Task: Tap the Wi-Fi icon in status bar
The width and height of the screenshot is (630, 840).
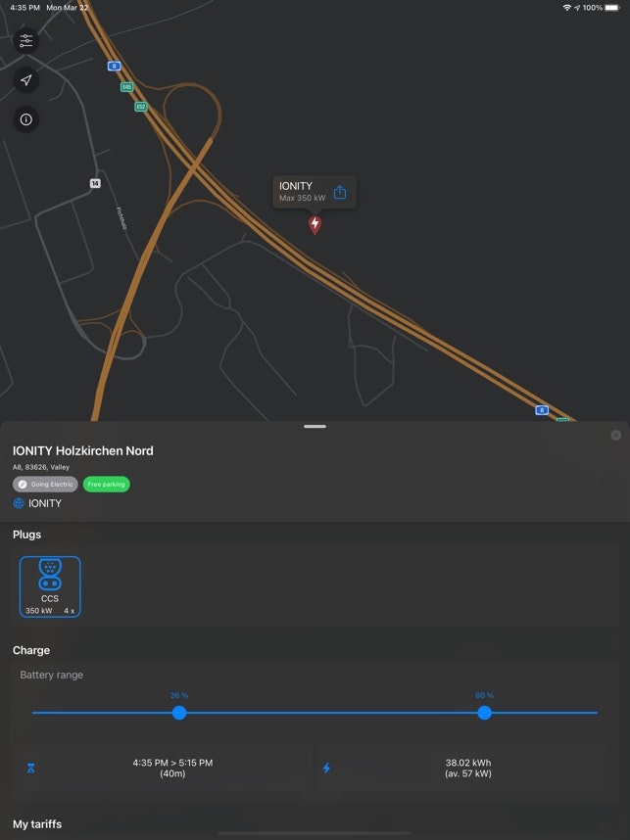Action: click(567, 8)
